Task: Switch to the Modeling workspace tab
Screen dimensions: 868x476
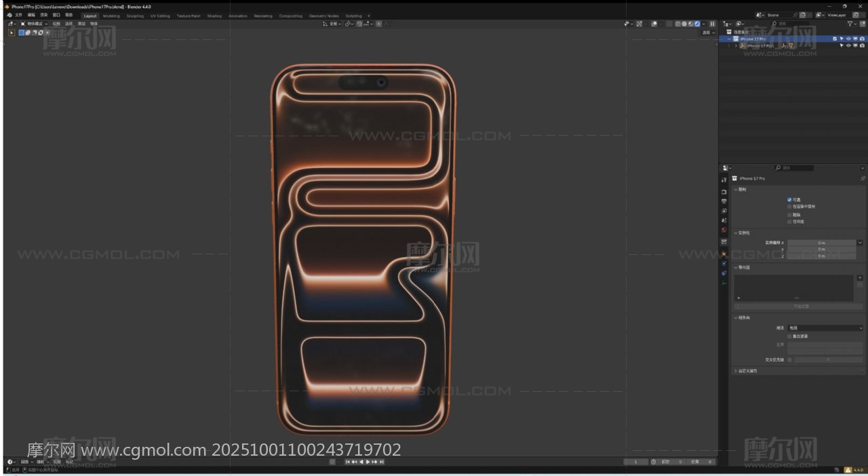Action: 111,16
